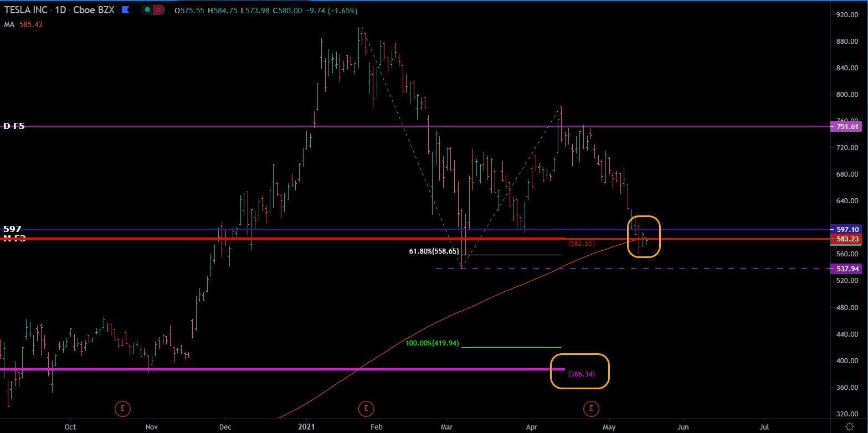Click the low value L573.98

pos(256,11)
